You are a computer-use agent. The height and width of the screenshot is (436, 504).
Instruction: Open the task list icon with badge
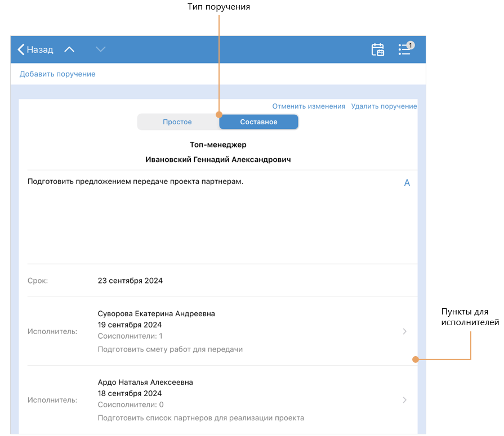click(x=405, y=50)
